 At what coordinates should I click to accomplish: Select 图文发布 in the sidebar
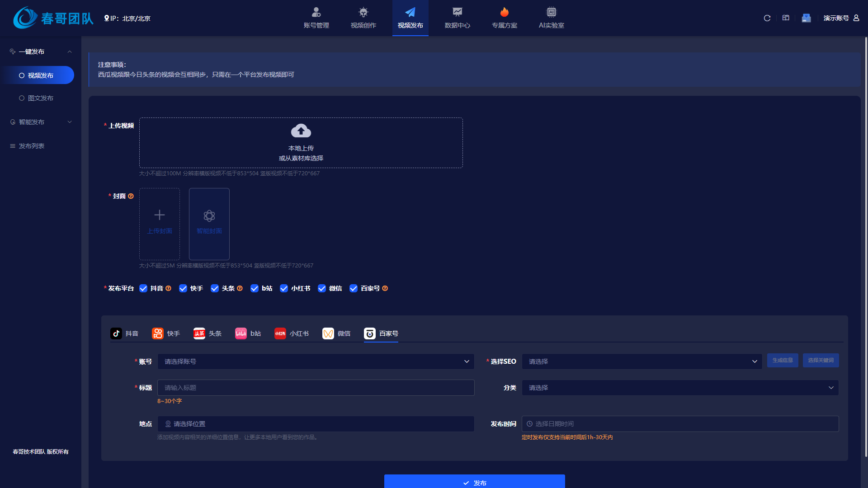coord(40,98)
